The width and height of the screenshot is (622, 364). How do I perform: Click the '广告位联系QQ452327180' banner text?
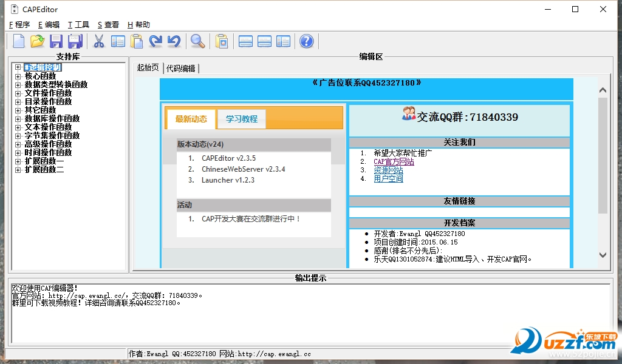[366, 83]
